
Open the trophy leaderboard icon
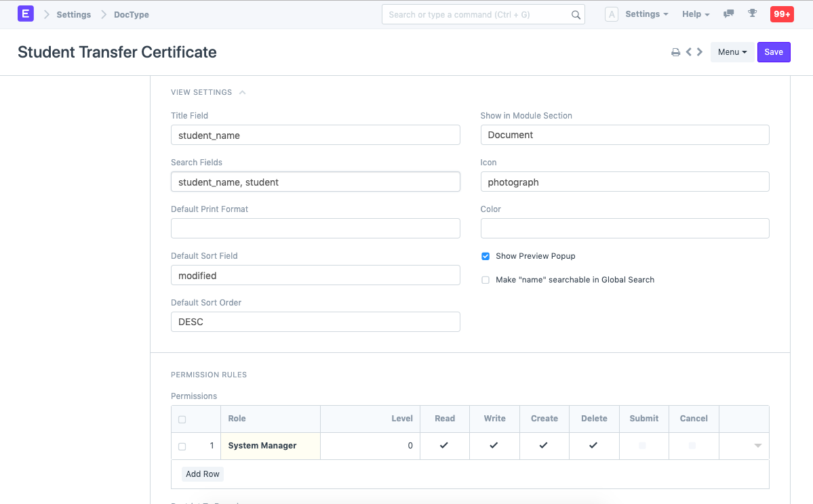[x=752, y=14]
